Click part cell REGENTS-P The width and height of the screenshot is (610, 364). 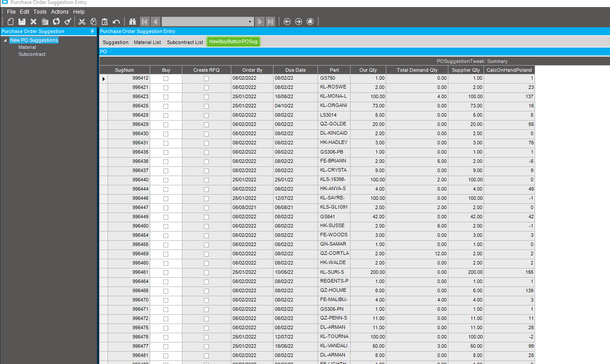(334, 281)
